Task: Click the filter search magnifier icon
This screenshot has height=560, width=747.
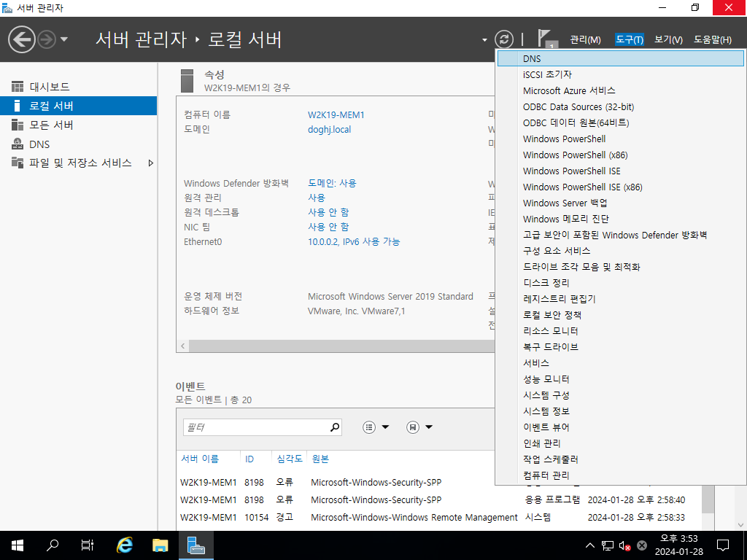Action: click(x=335, y=427)
